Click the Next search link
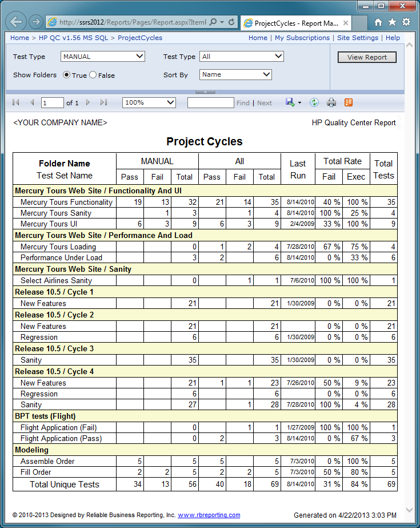 pyautogui.click(x=265, y=103)
